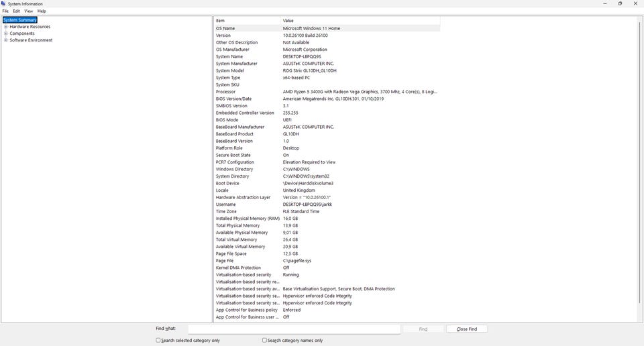
Task: Open the Edit menu
Action: point(16,11)
